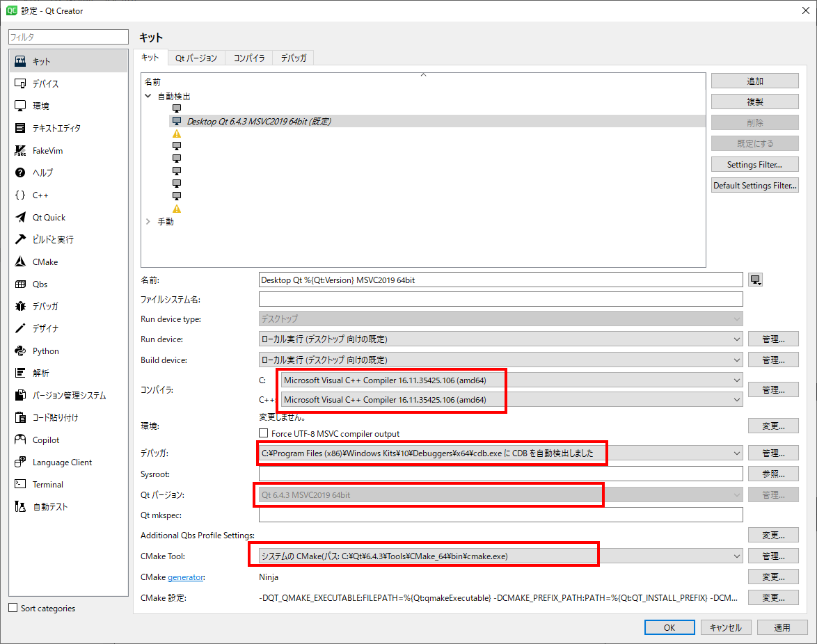Open the テキストエディタ settings category
The height and width of the screenshot is (644, 817).
pyautogui.click(x=68, y=128)
